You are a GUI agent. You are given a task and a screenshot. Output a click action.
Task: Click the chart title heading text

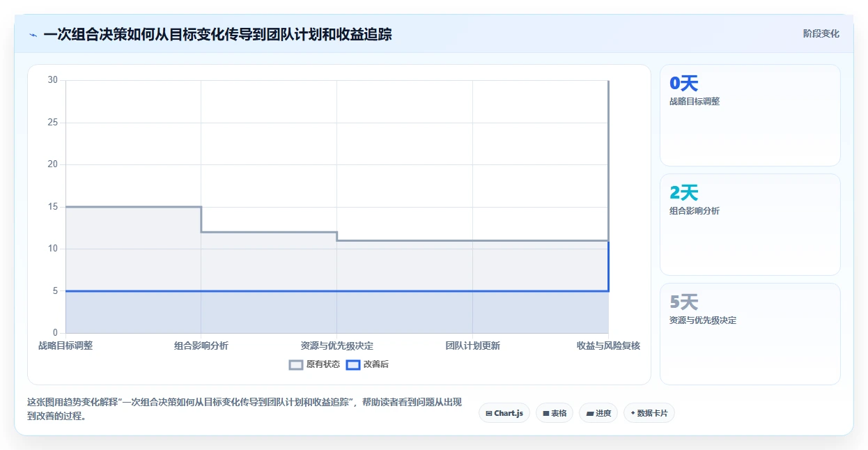click(217, 34)
